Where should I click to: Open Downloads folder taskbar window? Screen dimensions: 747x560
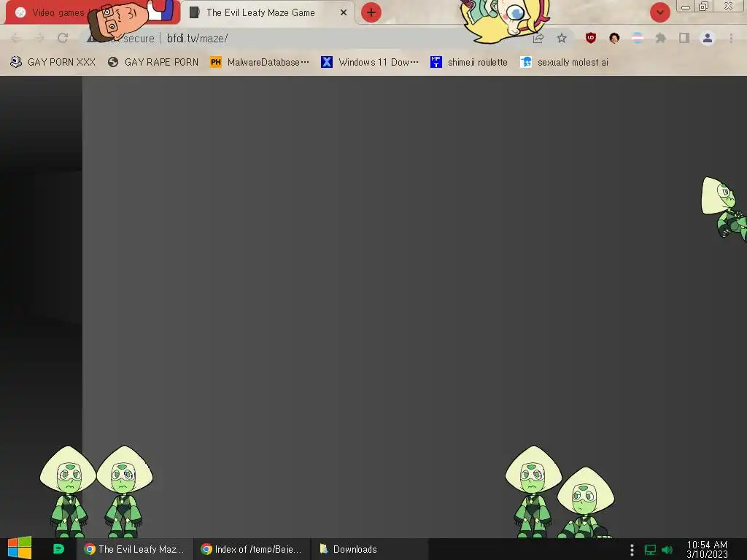point(368,549)
